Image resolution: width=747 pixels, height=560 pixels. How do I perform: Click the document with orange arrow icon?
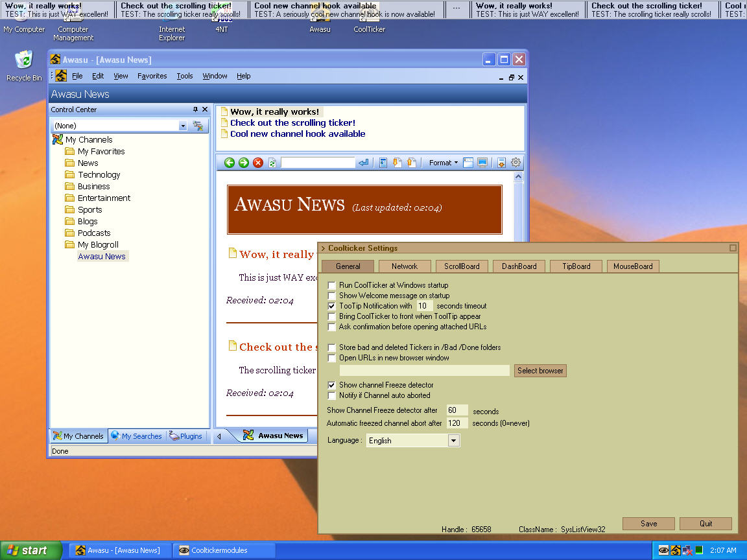click(501, 163)
